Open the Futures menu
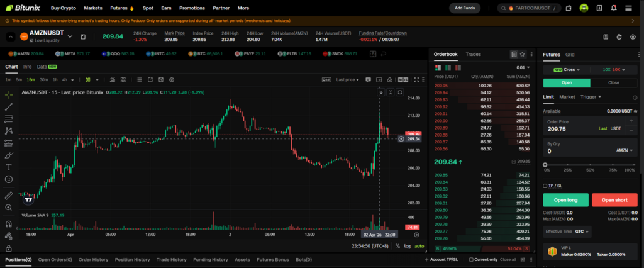 [x=122, y=8]
